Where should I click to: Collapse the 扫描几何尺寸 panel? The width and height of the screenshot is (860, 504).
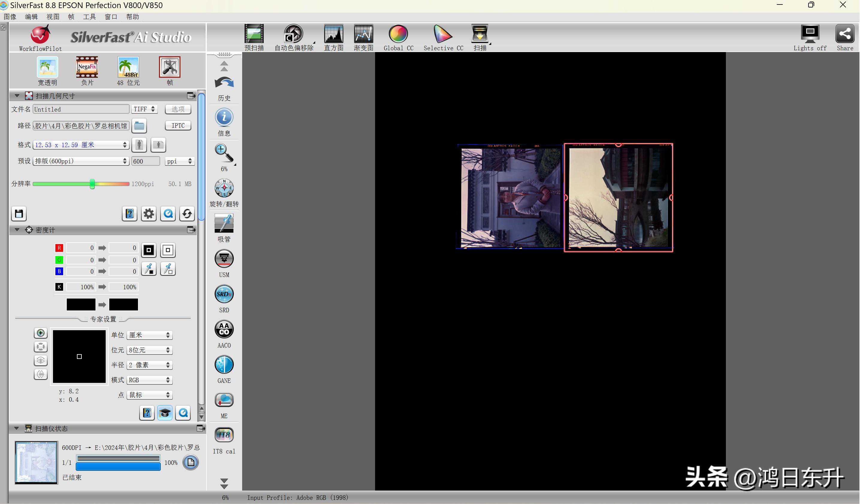pyautogui.click(x=17, y=96)
